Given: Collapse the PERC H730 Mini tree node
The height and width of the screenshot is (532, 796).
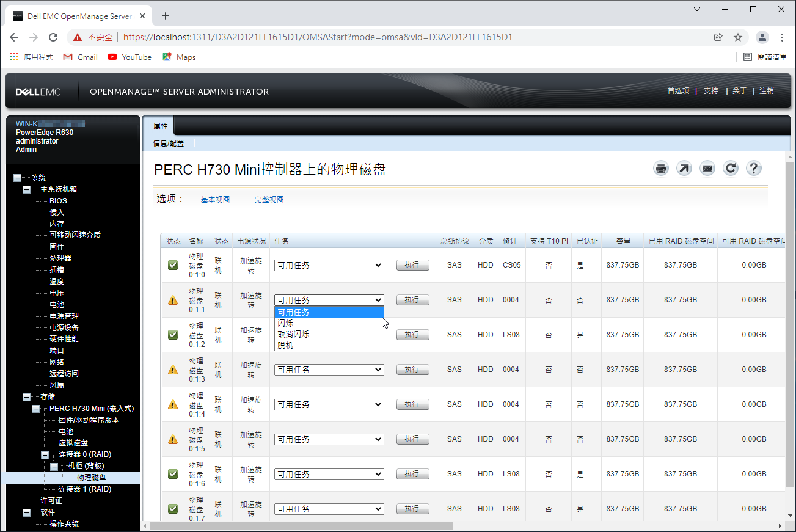Looking at the screenshot, I should click(35, 409).
